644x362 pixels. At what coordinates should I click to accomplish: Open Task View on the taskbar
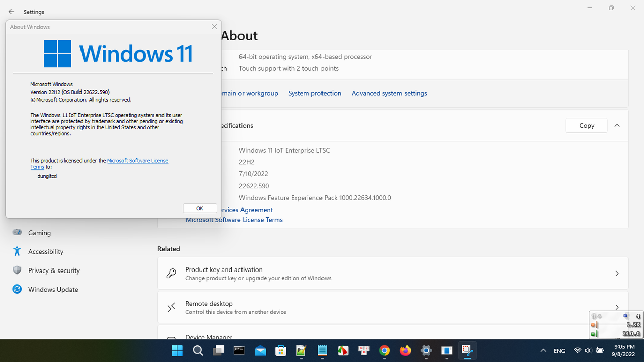click(218, 350)
